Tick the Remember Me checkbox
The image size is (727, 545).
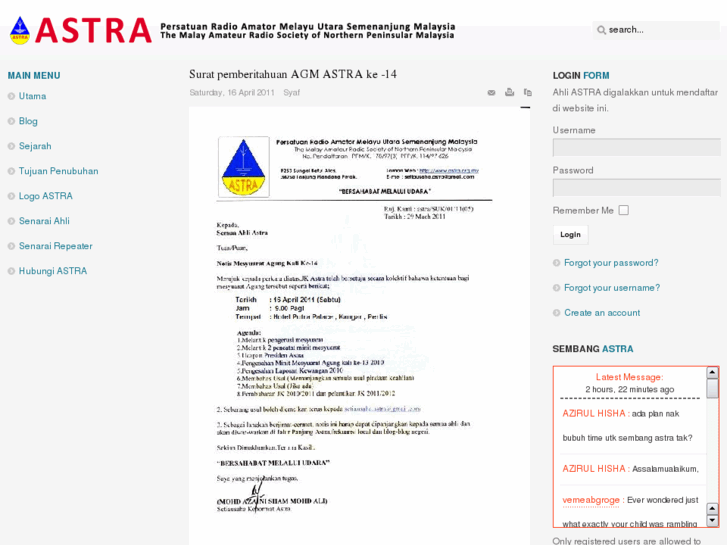[x=624, y=210]
